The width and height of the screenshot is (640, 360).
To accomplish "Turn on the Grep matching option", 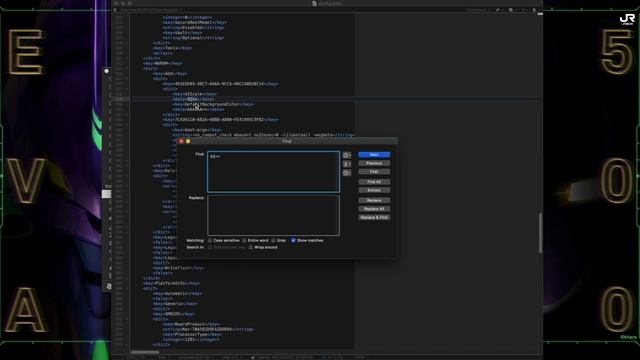I will pos(273,240).
